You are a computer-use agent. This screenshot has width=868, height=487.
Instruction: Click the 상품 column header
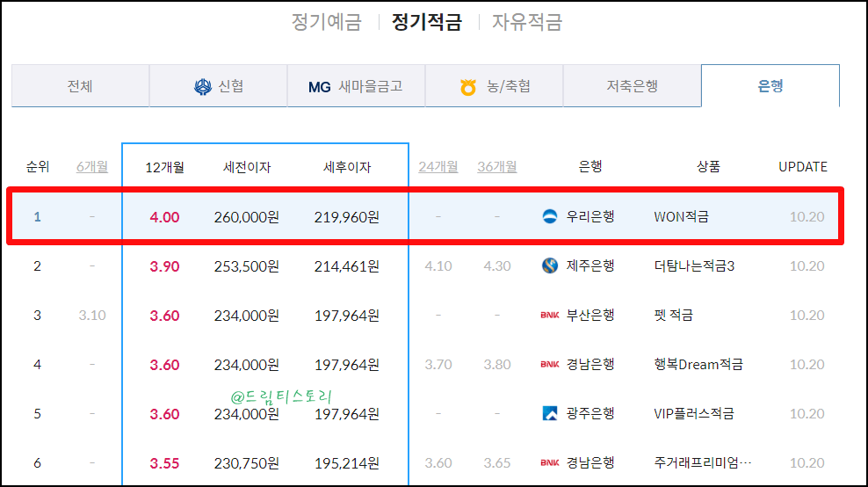click(708, 167)
